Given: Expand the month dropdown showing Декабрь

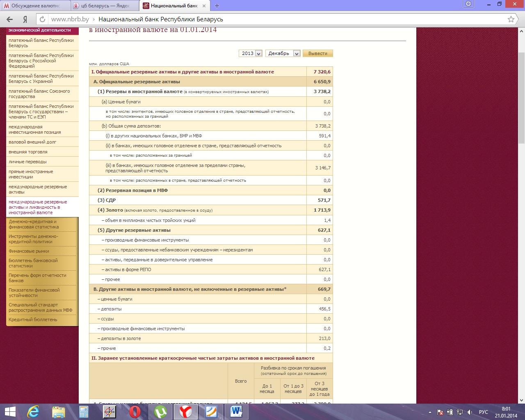Looking at the screenshot, I should point(283,53).
